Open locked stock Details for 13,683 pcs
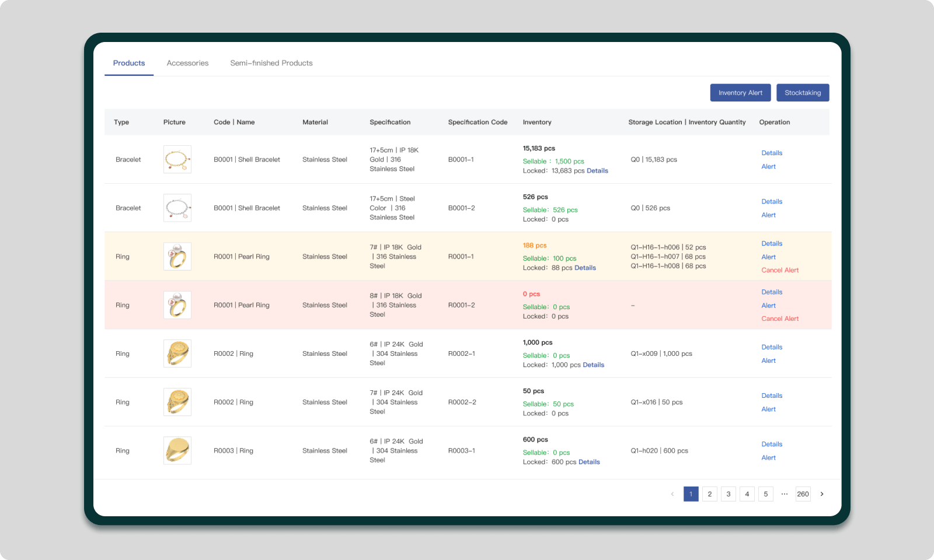This screenshot has width=934, height=560. (x=597, y=171)
